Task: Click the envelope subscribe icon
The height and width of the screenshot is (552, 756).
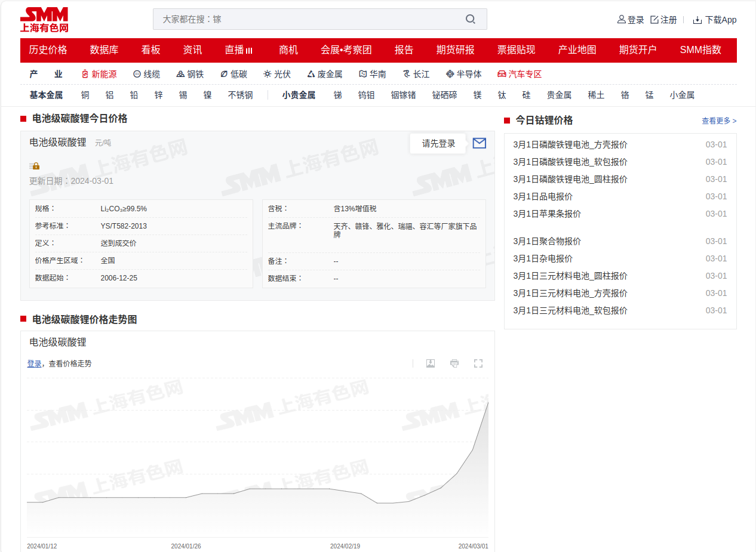Action: (x=479, y=143)
